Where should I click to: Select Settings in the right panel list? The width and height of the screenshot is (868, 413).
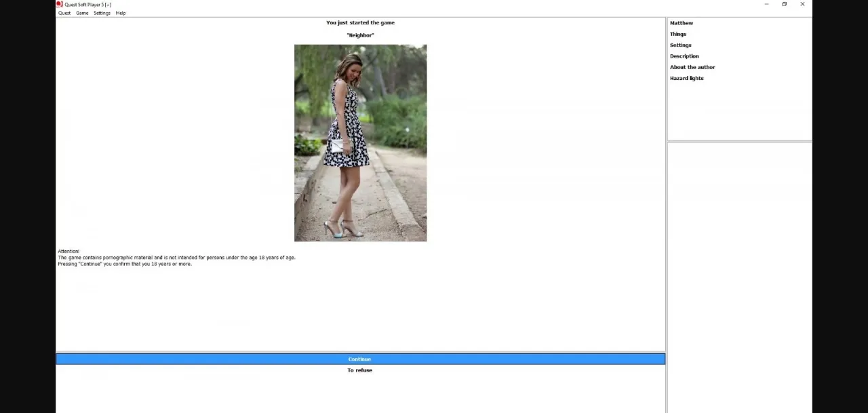point(681,45)
